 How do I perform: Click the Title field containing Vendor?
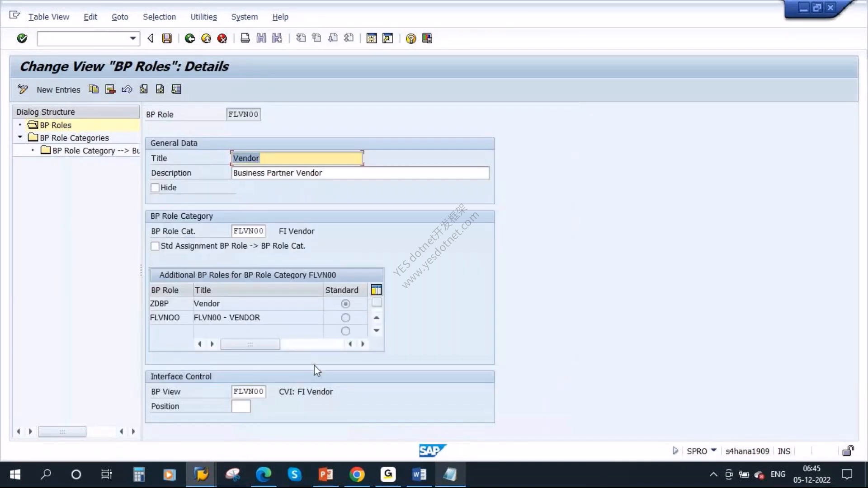pyautogui.click(x=297, y=158)
